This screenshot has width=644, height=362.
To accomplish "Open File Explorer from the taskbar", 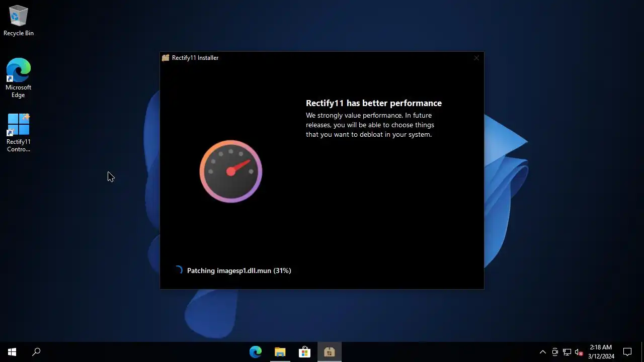I will (280, 352).
